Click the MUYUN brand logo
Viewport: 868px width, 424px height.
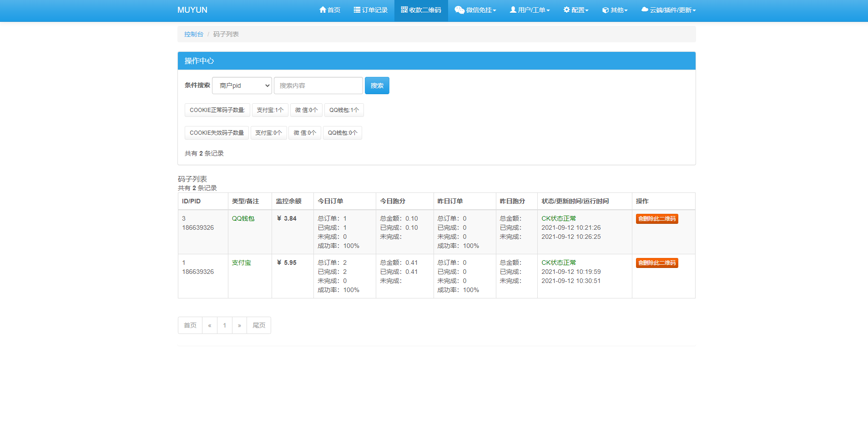point(192,10)
